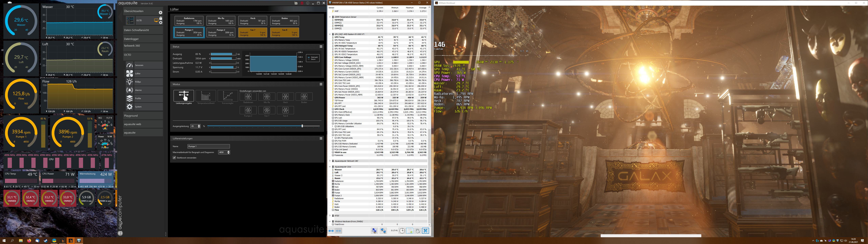Collapse Aquacomputer Octo group
This screenshot has width=868, height=244.
330,167
